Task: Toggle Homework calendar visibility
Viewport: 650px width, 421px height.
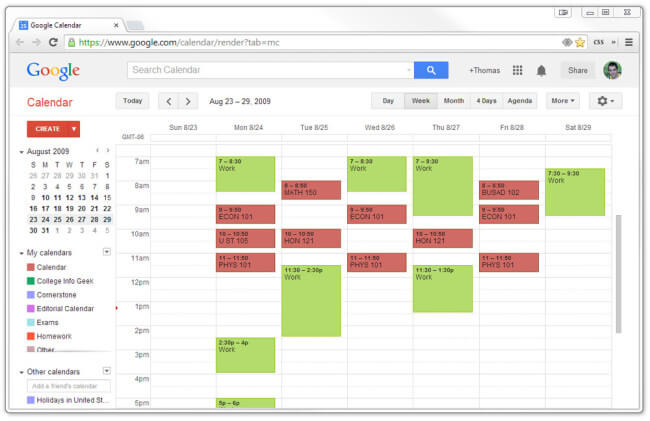Action: (x=31, y=336)
